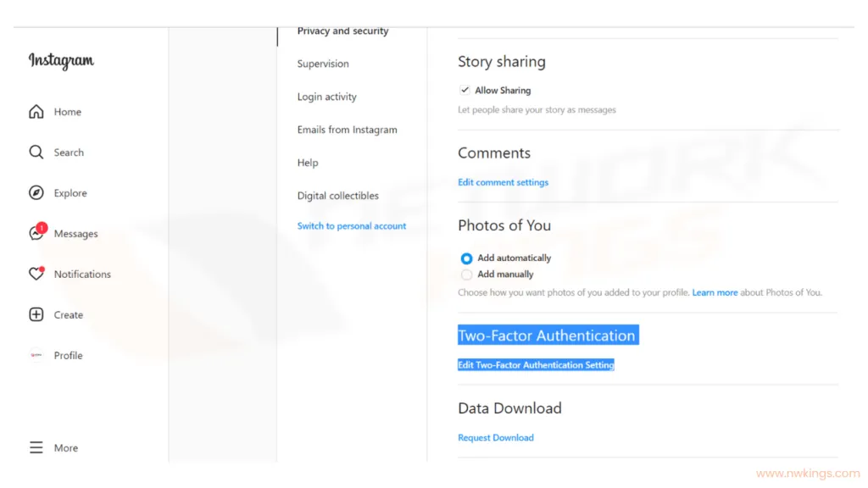Screen dimensions: 868x488
Task: Click the Instagram logo
Action: tap(61, 60)
